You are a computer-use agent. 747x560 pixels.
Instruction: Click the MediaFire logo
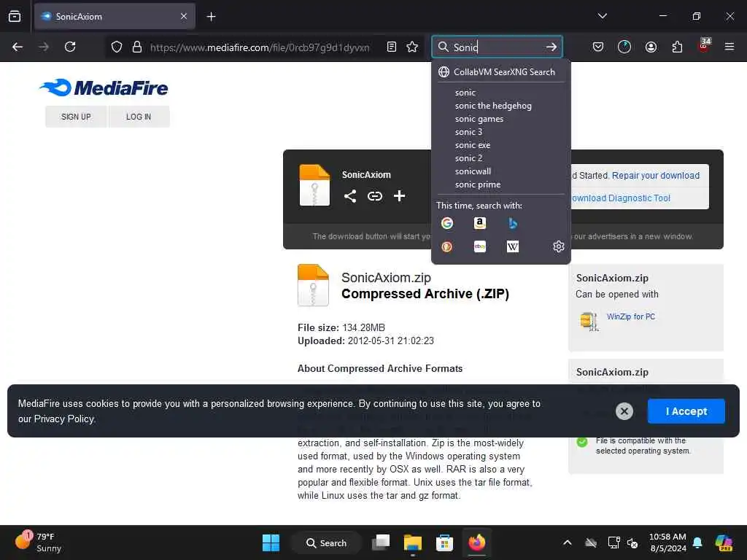point(104,87)
